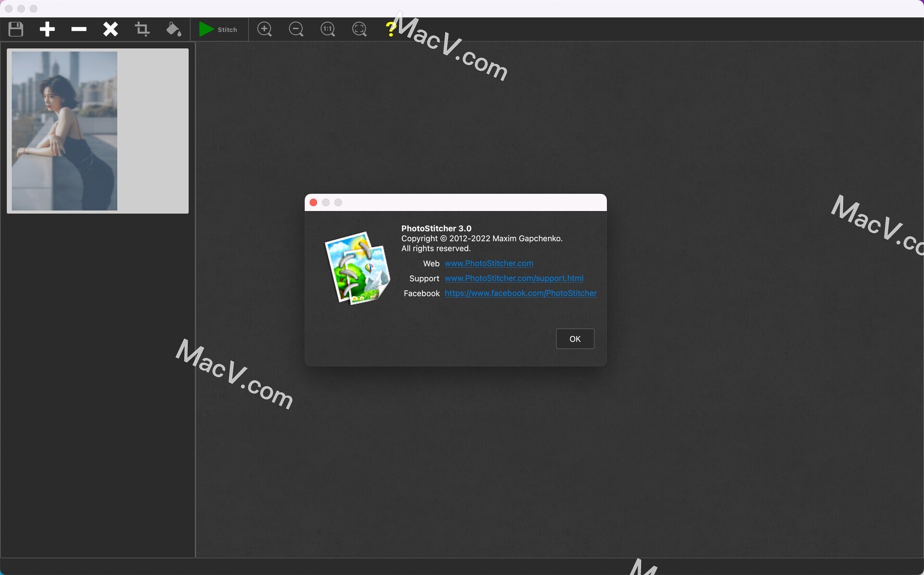Choose the paint bucket fill tool
This screenshot has height=575, width=924.
coord(174,29)
